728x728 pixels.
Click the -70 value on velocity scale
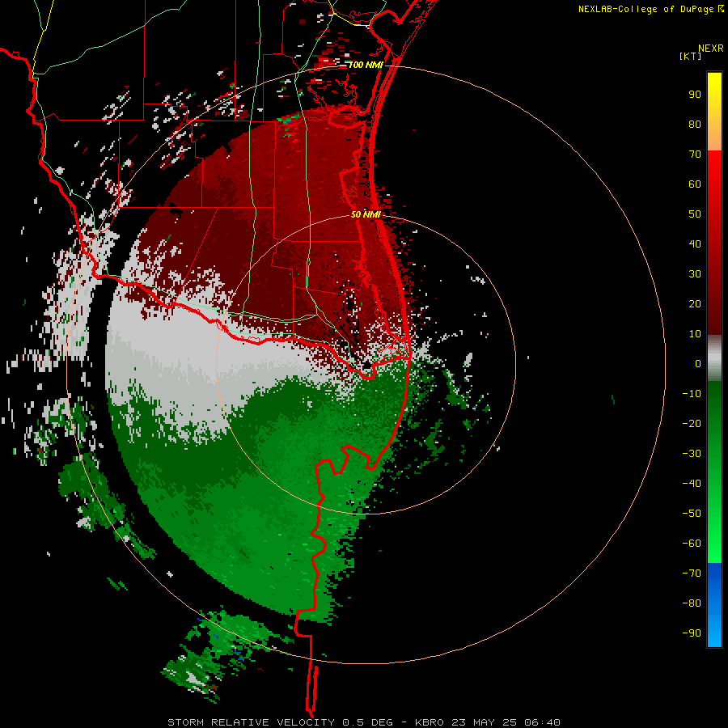pyautogui.click(x=692, y=574)
